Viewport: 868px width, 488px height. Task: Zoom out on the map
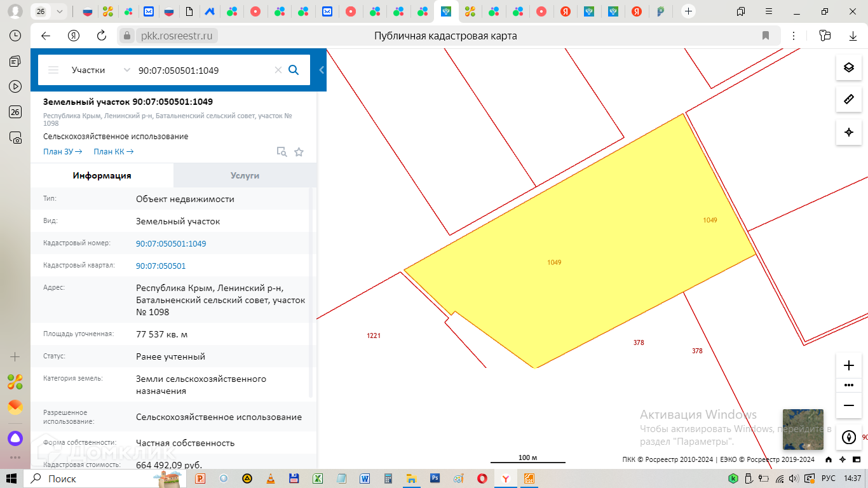click(848, 405)
